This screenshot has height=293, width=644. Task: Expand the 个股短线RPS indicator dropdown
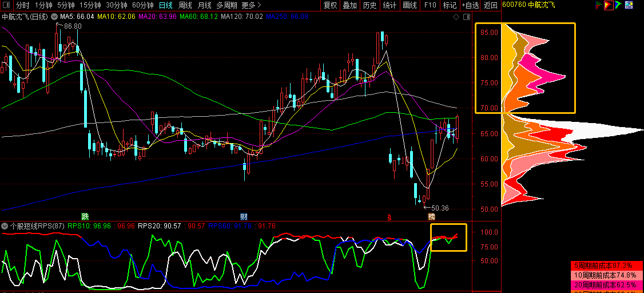5,226
